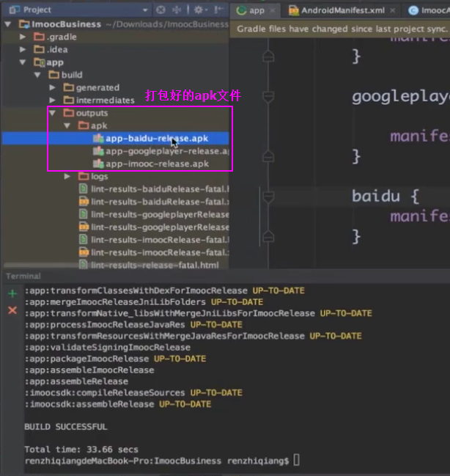This screenshot has width=450, height=476.
Task: Place cursor on the baidu { code line
Action: click(386, 196)
